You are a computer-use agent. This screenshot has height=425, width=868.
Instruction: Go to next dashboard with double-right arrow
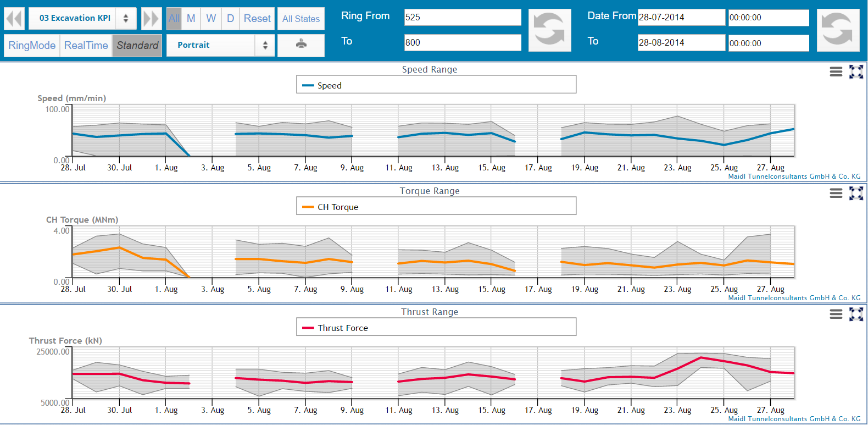pyautogui.click(x=151, y=19)
